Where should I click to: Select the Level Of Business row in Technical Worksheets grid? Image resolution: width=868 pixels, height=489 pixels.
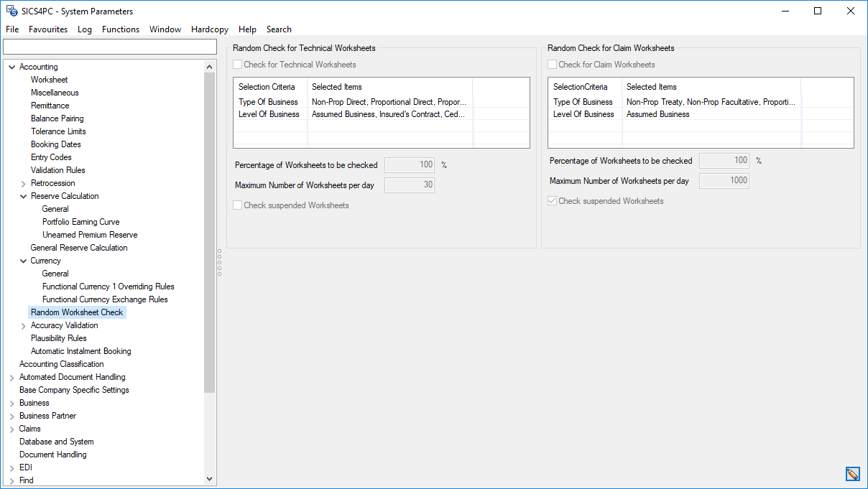(x=270, y=113)
